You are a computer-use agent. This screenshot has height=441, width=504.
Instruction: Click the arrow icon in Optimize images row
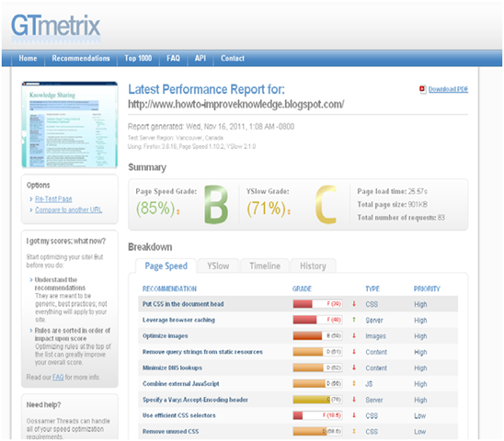point(354,335)
